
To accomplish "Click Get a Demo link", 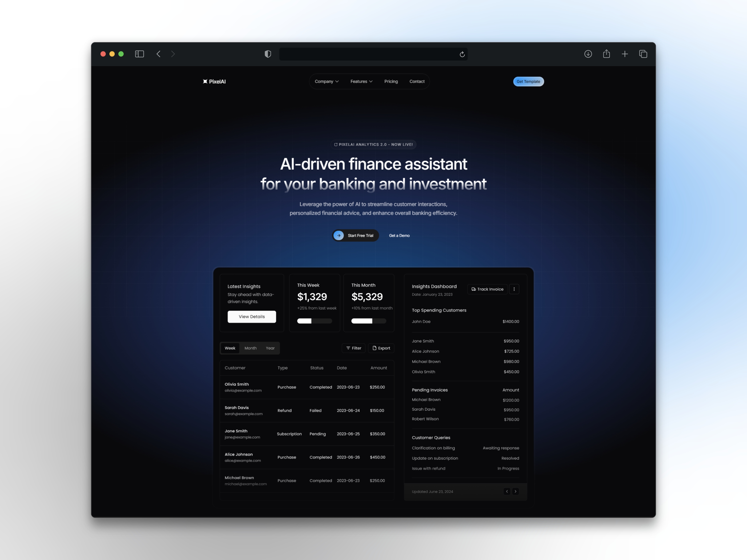I will [x=399, y=235].
